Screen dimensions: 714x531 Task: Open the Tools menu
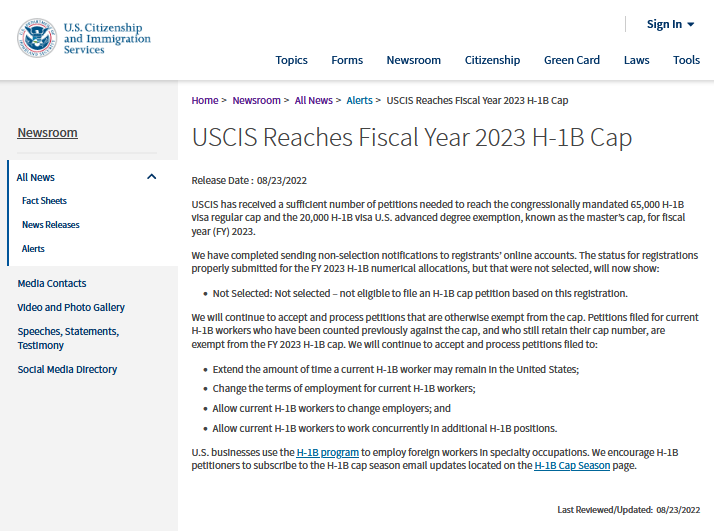click(x=686, y=60)
